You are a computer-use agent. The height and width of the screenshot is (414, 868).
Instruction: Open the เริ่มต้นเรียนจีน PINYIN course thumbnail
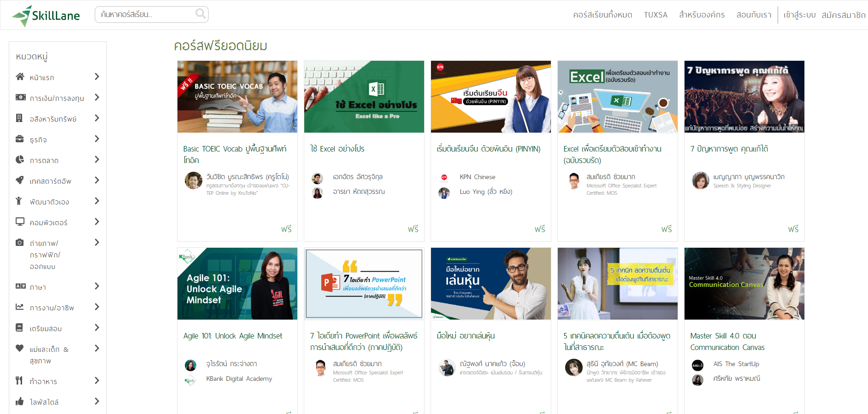491,97
